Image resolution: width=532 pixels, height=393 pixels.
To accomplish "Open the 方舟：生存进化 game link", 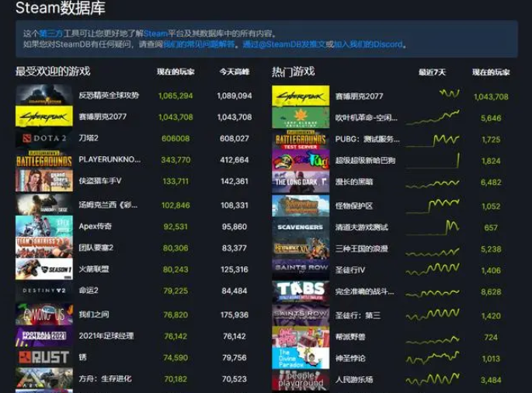I will tap(105, 379).
